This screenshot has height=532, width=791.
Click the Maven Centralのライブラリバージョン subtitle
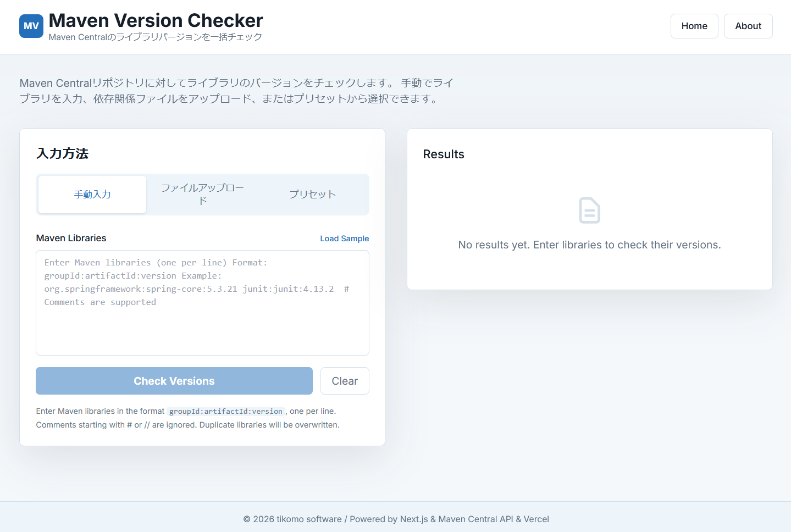(x=156, y=37)
